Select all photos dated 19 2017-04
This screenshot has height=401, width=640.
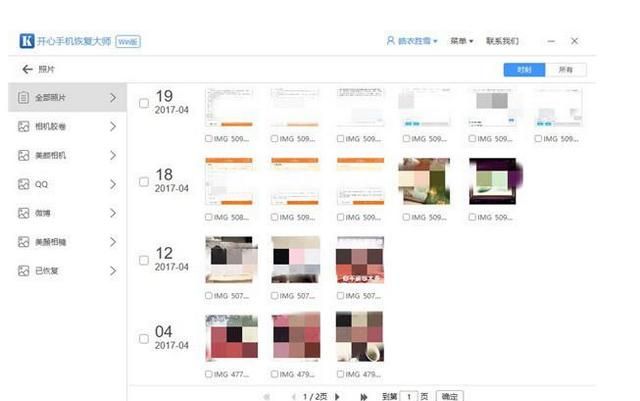[x=144, y=103]
